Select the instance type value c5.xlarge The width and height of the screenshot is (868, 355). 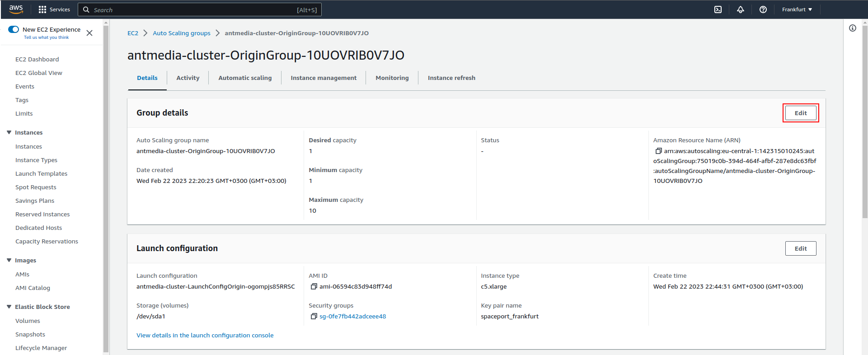[493, 286]
